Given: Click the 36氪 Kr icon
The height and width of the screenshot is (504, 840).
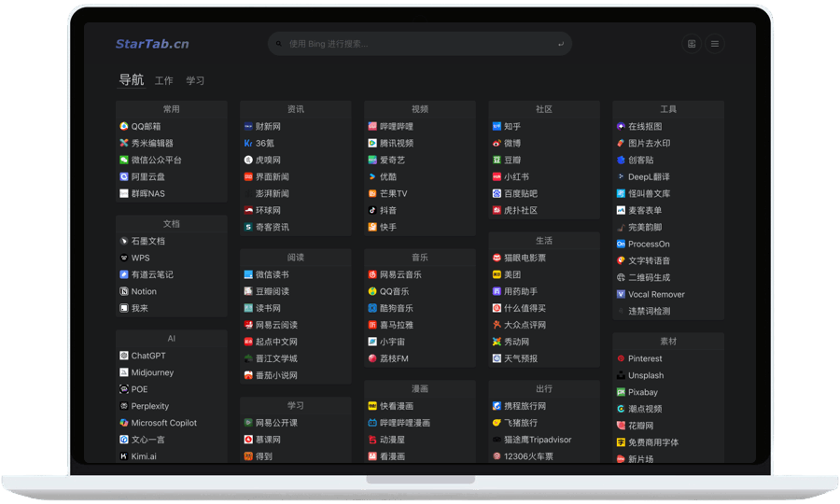Looking at the screenshot, I should coord(248,143).
